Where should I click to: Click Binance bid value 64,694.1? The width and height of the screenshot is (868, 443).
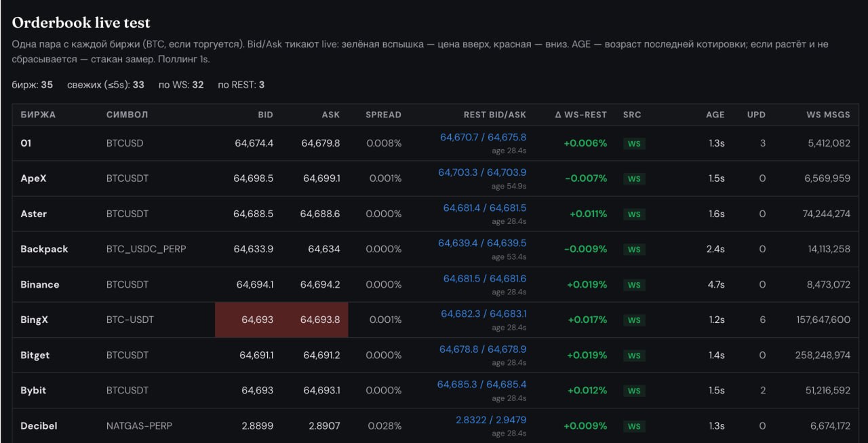coord(255,284)
